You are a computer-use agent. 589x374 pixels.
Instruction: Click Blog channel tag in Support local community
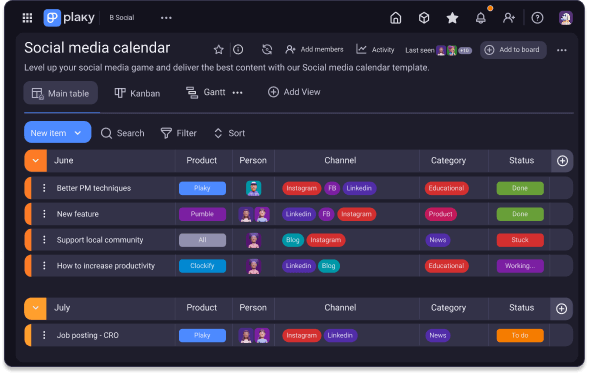pyautogui.click(x=293, y=240)
